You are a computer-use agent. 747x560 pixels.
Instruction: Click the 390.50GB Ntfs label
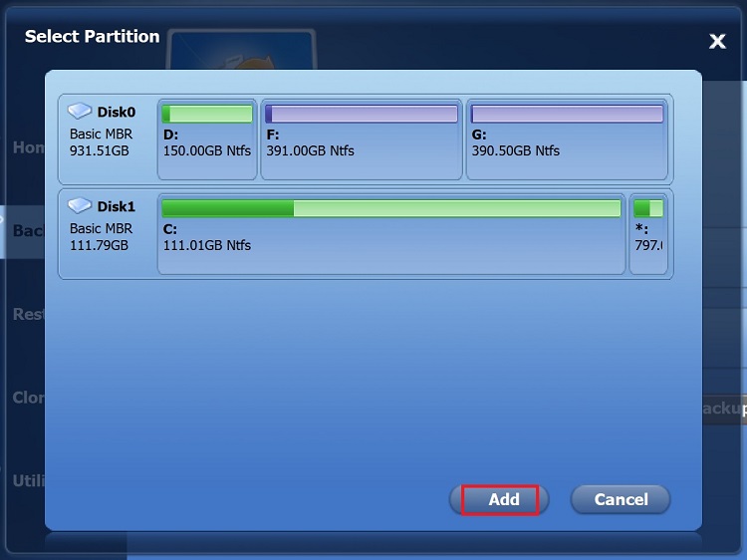[x=516, y=150]
